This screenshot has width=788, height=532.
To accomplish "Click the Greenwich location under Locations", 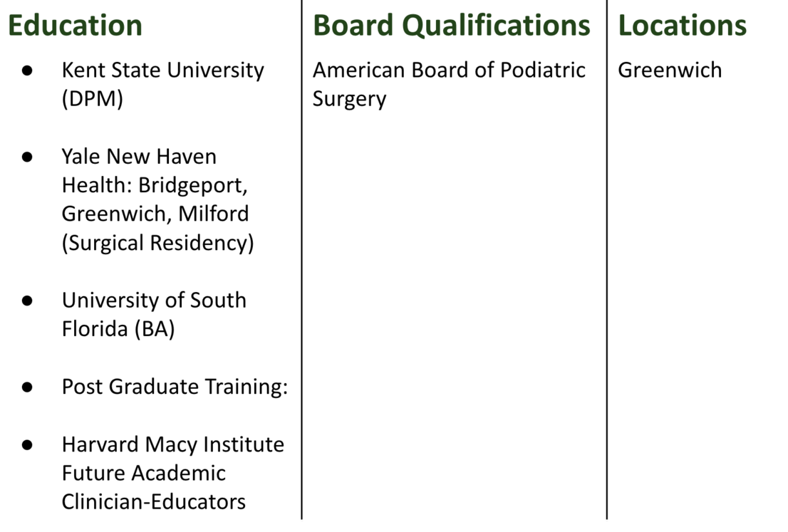I will pos(670,71).
